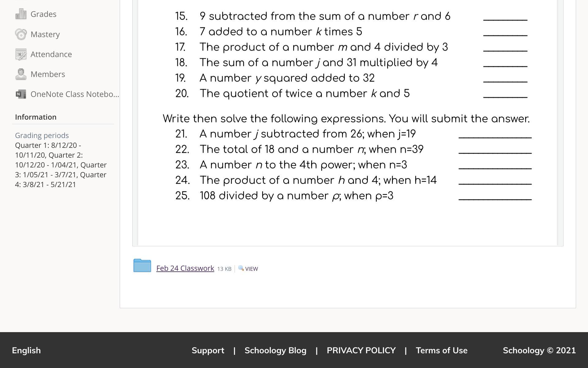Click the VIEW link for attachment
This screenshot has width=588, height=368.
(x=251, y=269)
